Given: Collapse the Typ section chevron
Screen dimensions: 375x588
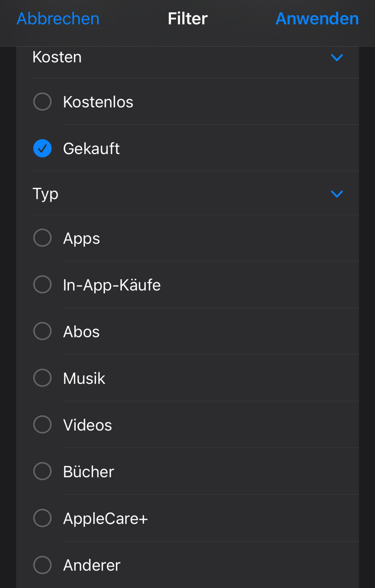Looking at the screenshot, I should [337, 194].
